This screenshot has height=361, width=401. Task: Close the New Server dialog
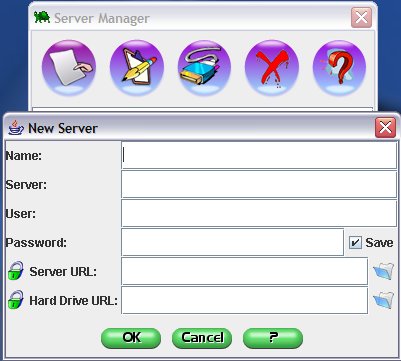pyautogui.click(x=385, y=128)
